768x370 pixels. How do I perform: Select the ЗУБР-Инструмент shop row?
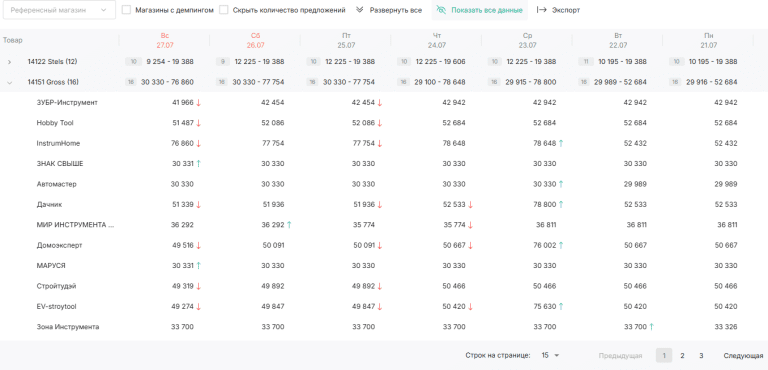pyautogui.click(x=384, y=103)
